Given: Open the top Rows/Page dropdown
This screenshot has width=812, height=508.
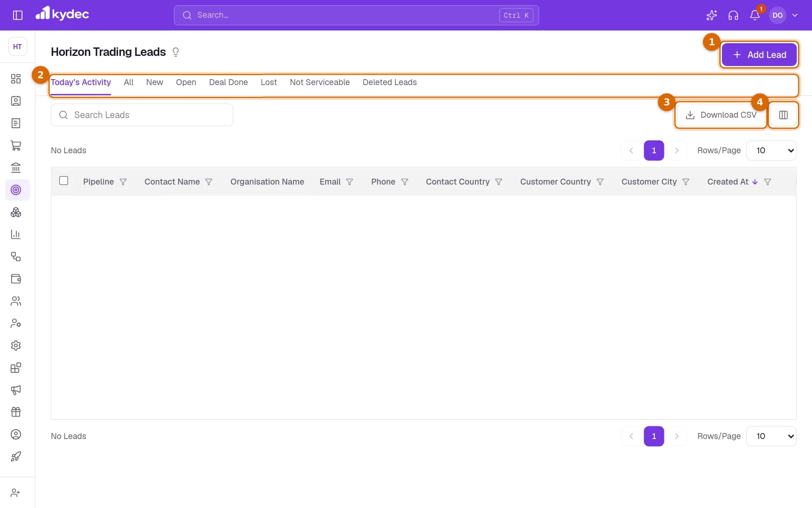Looking at the screenshot, I should (x=771, y=150).
